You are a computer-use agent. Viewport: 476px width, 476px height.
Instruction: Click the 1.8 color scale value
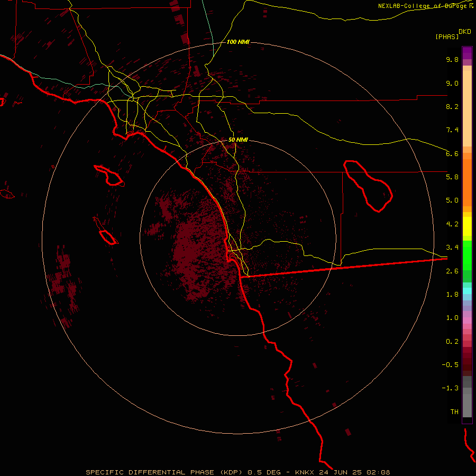coord(452,295)
